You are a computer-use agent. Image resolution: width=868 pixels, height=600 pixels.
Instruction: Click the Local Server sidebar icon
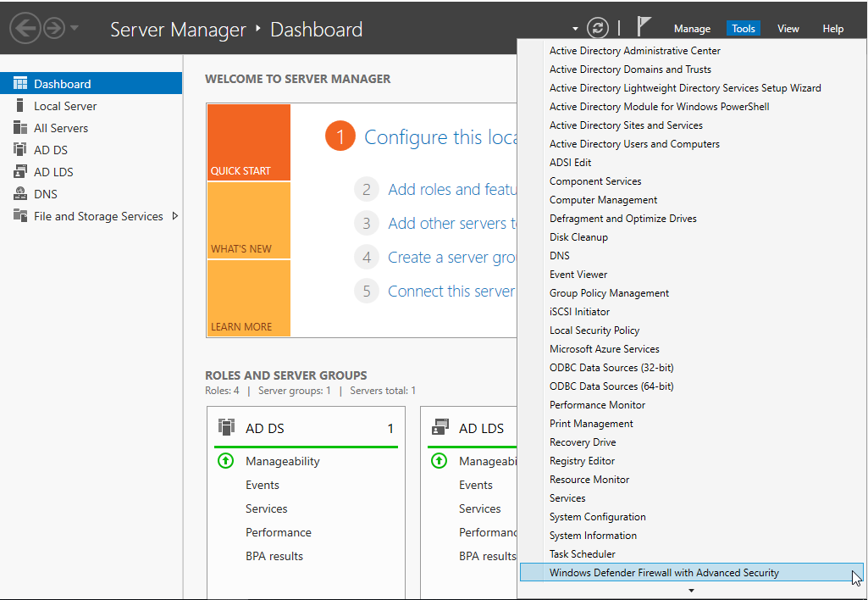click(20, 106)
